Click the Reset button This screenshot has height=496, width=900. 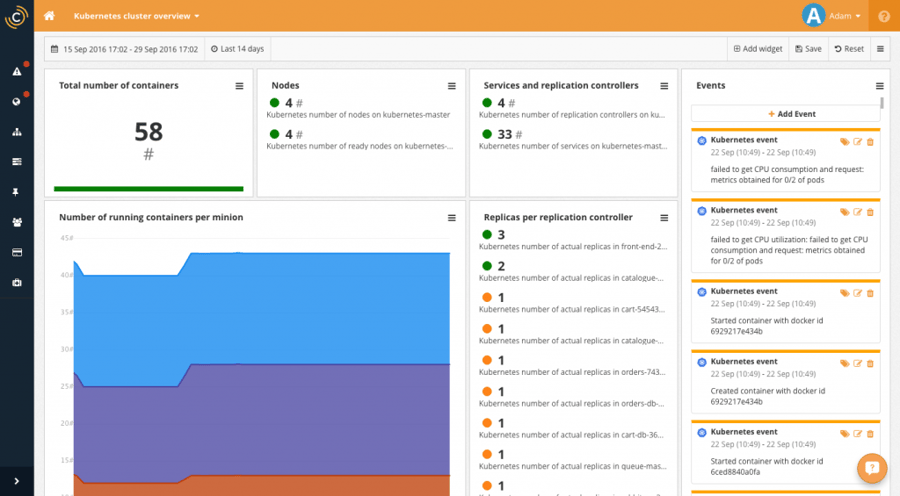click(849, 49)
